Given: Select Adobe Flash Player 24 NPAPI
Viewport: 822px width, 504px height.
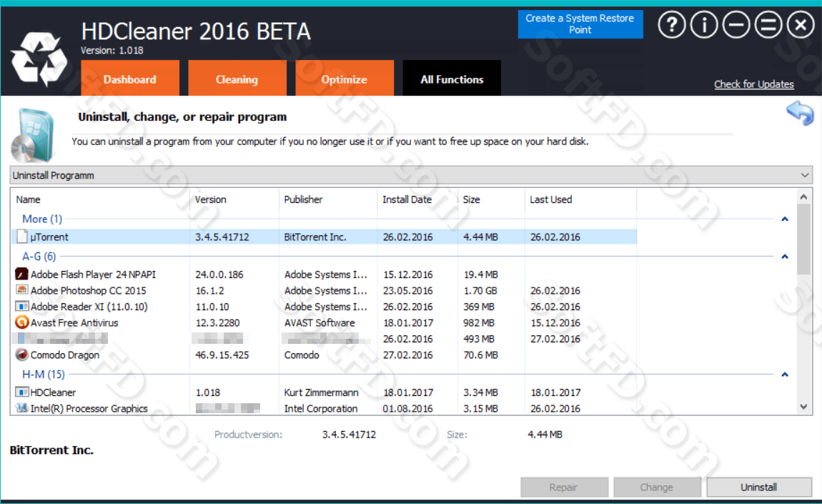Looking at the screenshot, I should point(93,275).
